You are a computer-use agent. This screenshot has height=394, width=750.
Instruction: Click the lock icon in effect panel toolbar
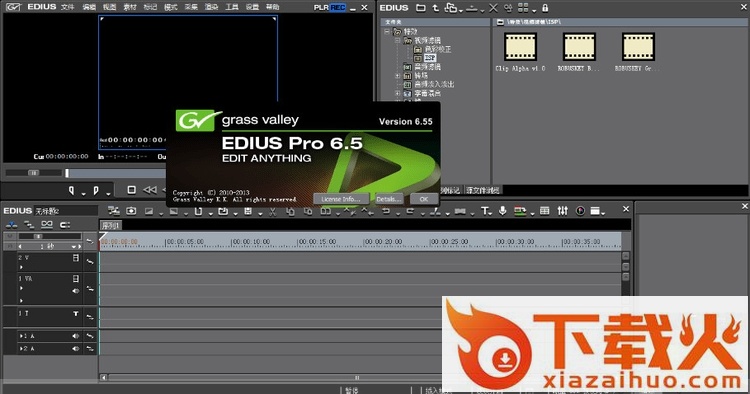pyautogui.click(x=545, y=8)
